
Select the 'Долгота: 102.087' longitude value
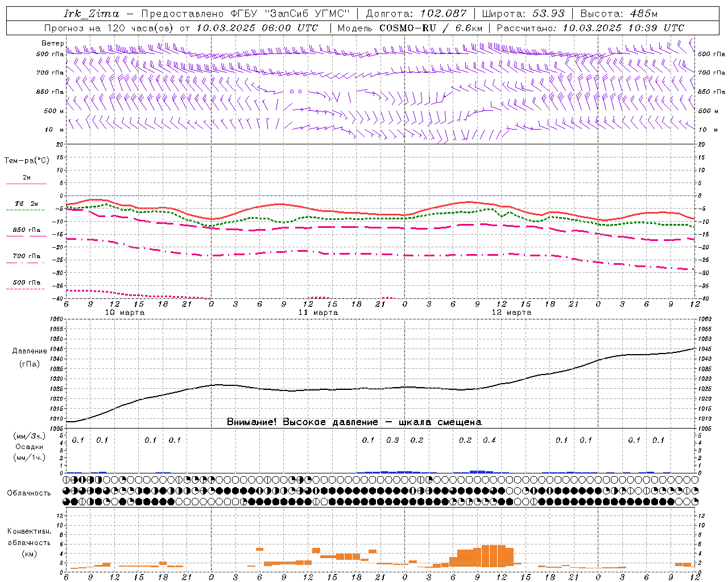click(x=416, y=14)
